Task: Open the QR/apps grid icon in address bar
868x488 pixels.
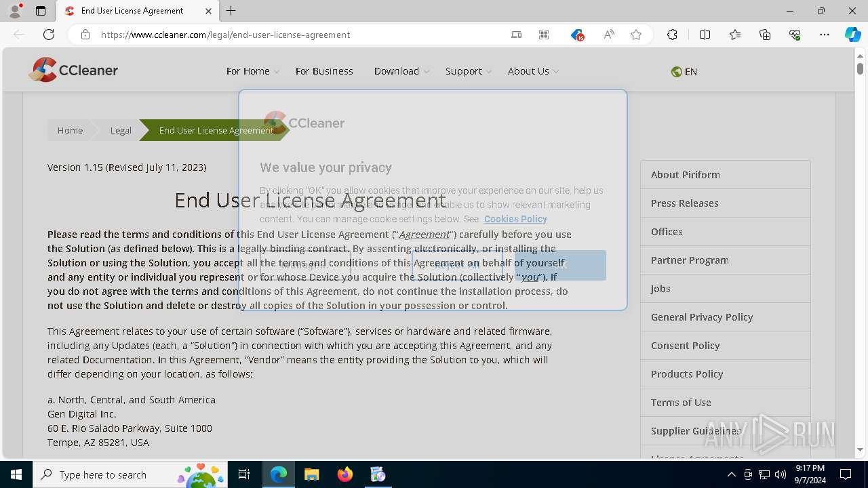Action: [544, 35]
